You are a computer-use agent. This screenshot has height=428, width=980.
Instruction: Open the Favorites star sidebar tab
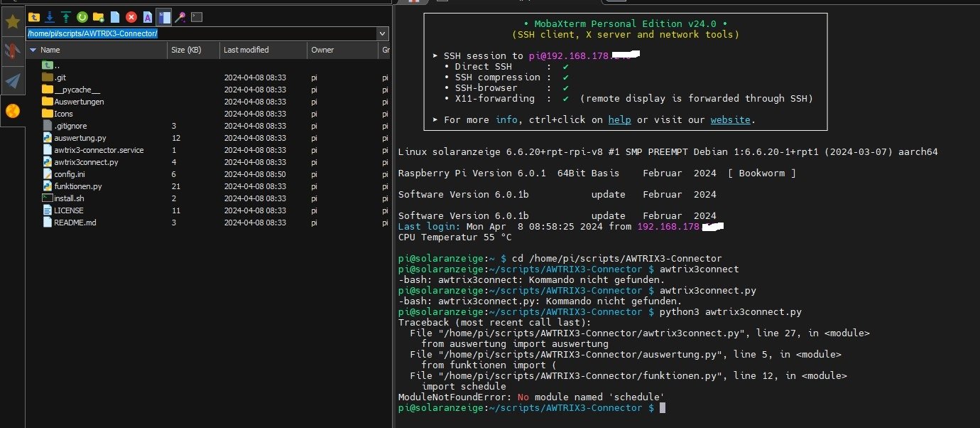coord(12,21)
